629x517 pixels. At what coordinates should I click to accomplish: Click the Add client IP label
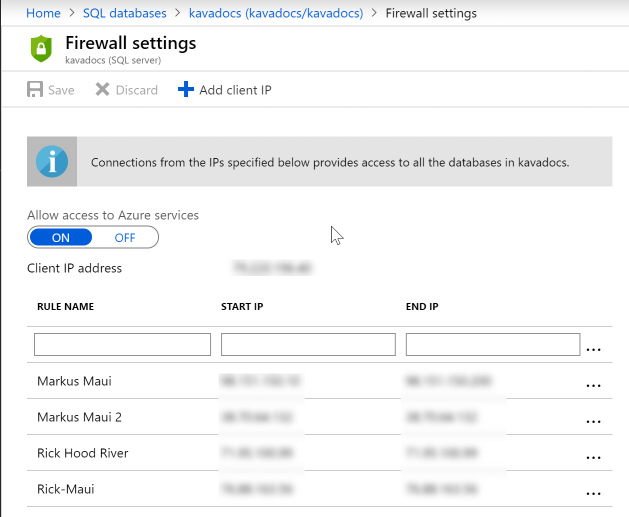click(x=235, y=90)
